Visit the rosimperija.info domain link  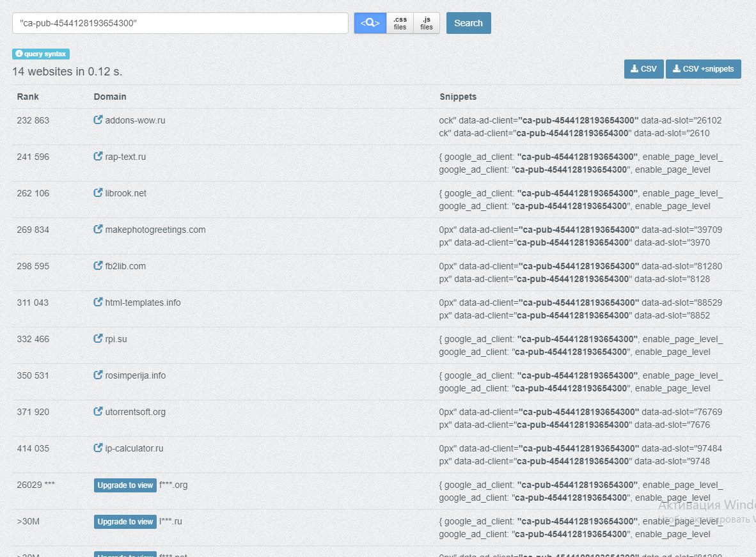135,375
